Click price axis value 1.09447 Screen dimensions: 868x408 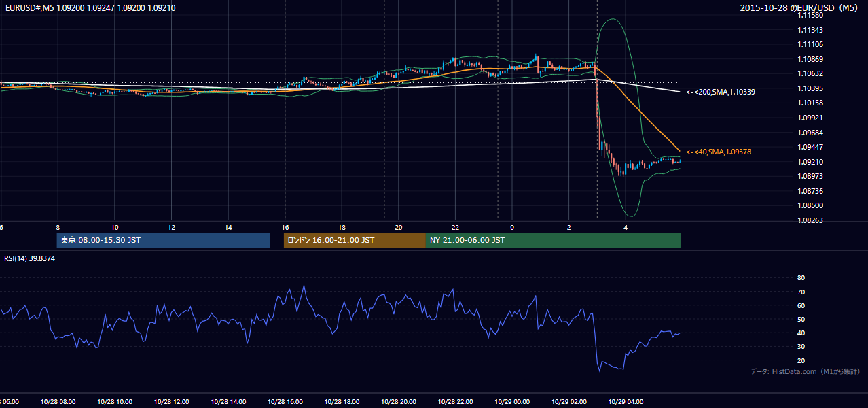(x=810, y=147)
